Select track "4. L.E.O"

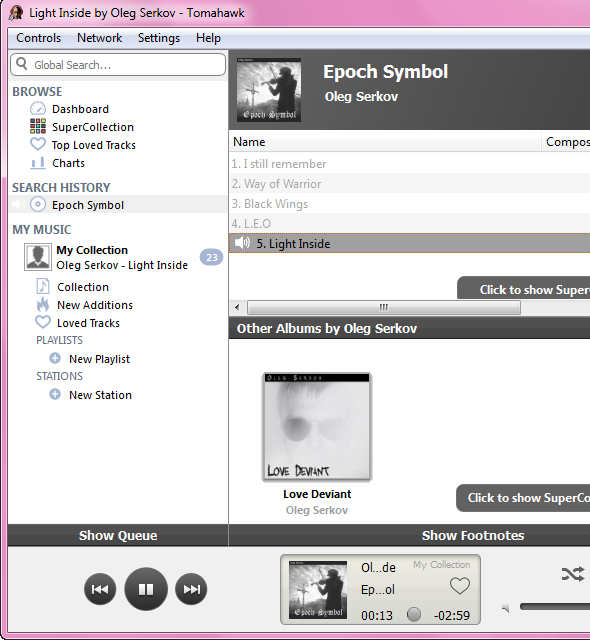tap(410, 224)
